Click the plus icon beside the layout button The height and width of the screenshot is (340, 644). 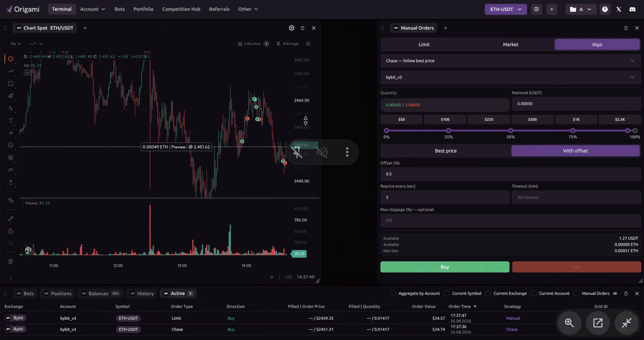552,9
